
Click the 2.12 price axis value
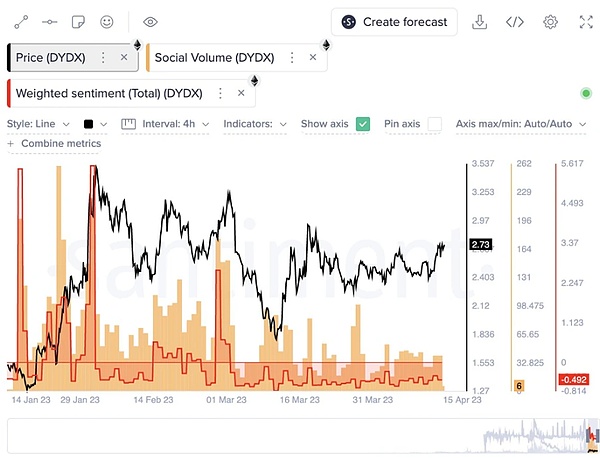[x=481, y=306]
